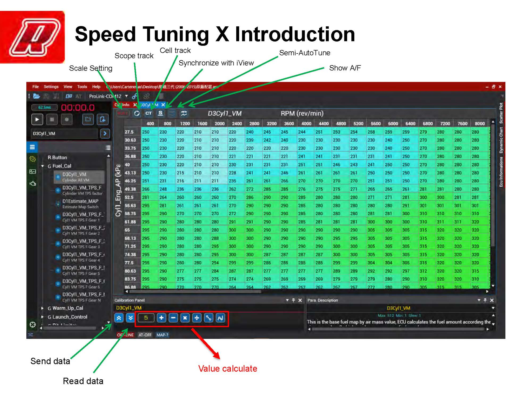Open the ProLink-COM12 connection dropdown

click(x=126, y=96)
